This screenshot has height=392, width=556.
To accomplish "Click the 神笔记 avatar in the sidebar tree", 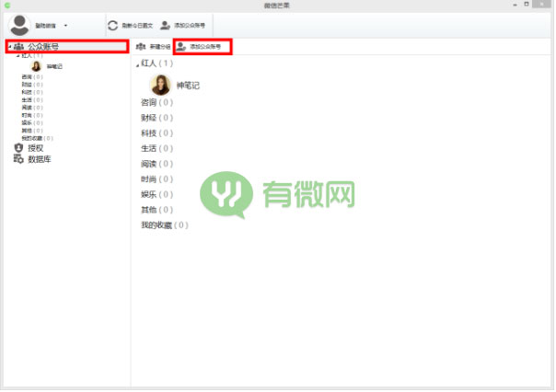I will [x=36, y=66].
